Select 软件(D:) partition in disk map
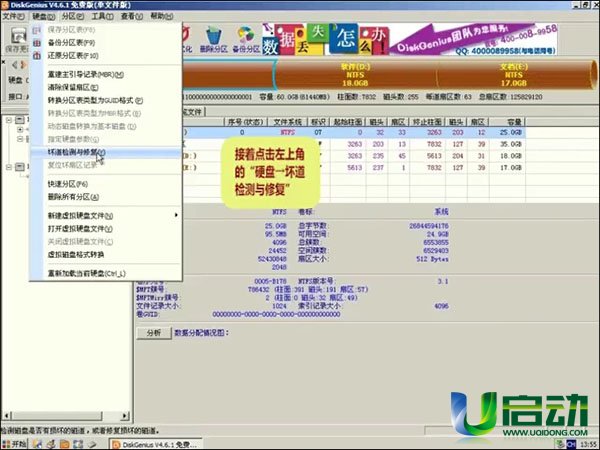This screenshot has width=600, height=450. click(x=355, y=75)
